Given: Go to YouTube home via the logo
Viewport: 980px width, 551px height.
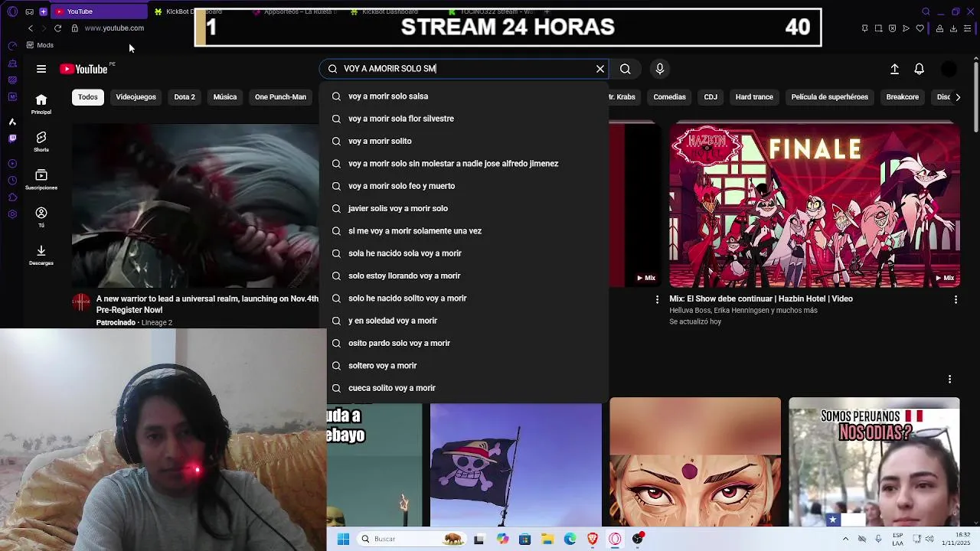Looking at the screenshot, I should click(83, 69).
